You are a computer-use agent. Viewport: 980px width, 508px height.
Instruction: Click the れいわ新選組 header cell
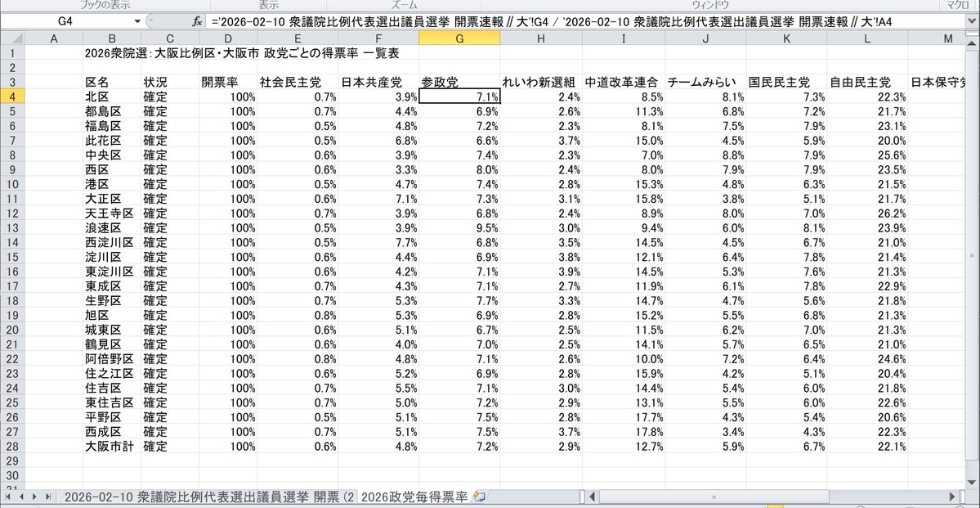pos(541,82)
